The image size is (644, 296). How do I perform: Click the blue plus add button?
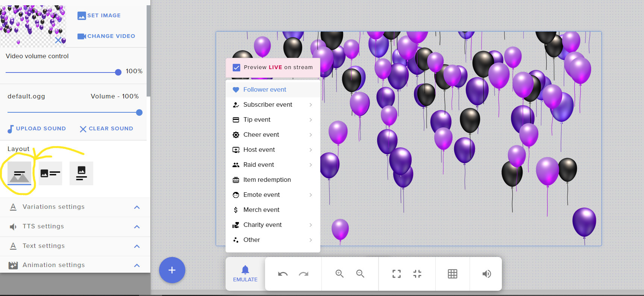172,270
